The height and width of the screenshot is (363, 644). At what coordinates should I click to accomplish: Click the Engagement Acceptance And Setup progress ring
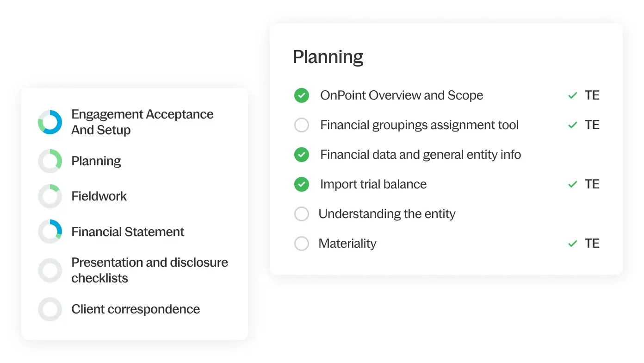tap(50, 122)
